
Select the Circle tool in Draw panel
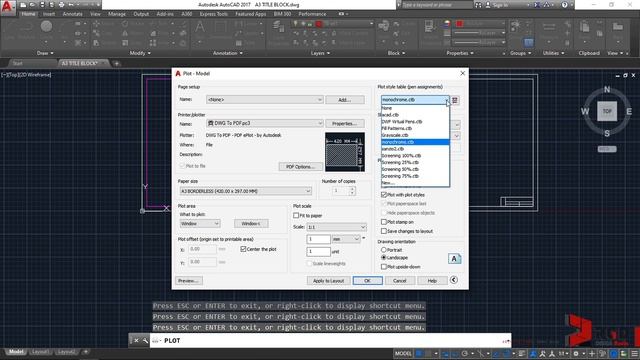point(46,27)
